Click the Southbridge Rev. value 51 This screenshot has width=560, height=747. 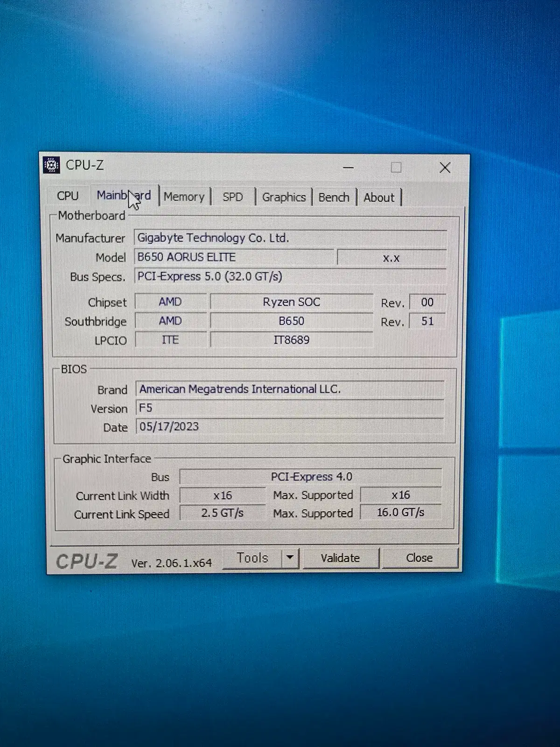pyautogui.click(x=427, y=321)
